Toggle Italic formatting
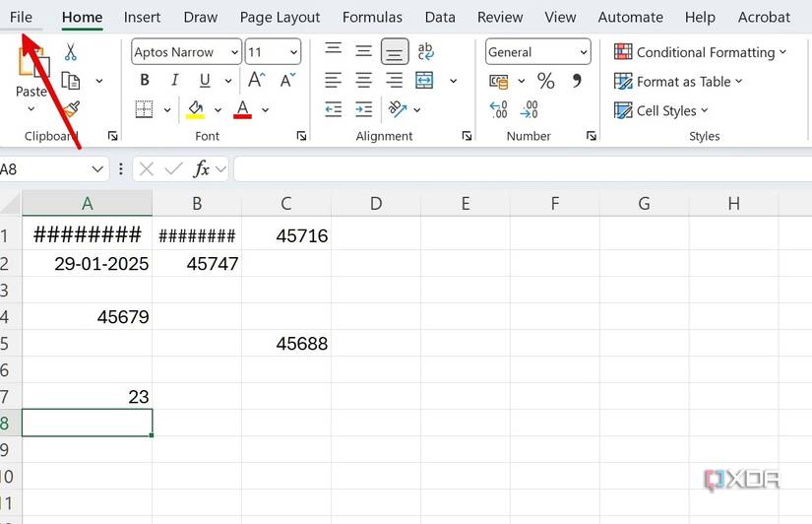The width and height of the screenshot is (812, 524). pyautogui.click(x=174, y=80)
